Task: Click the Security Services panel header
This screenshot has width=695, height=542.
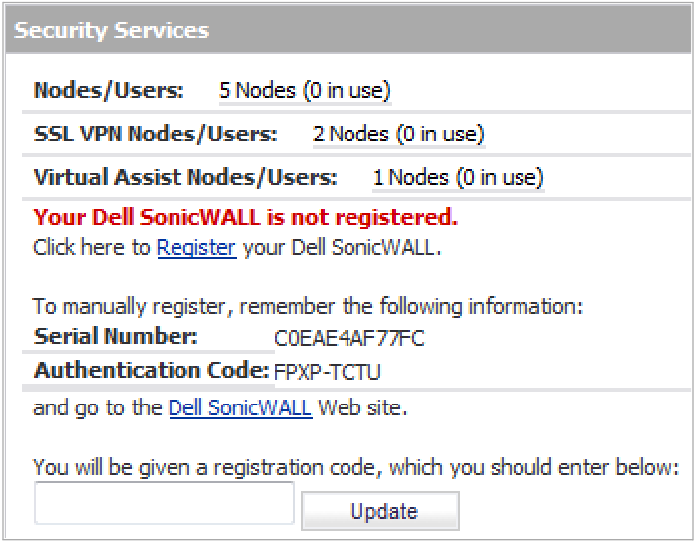Action: (111, 30)
